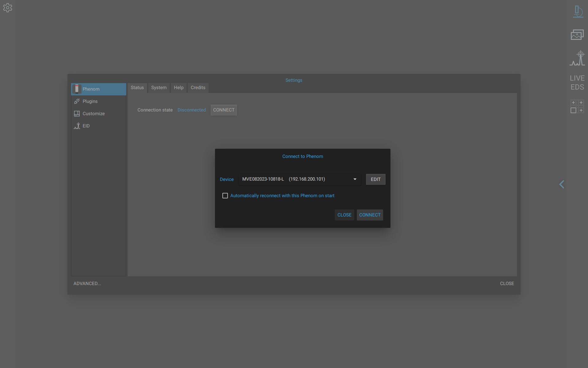Switch to the System tab
The image size is (588, 368).
[159, 88]
